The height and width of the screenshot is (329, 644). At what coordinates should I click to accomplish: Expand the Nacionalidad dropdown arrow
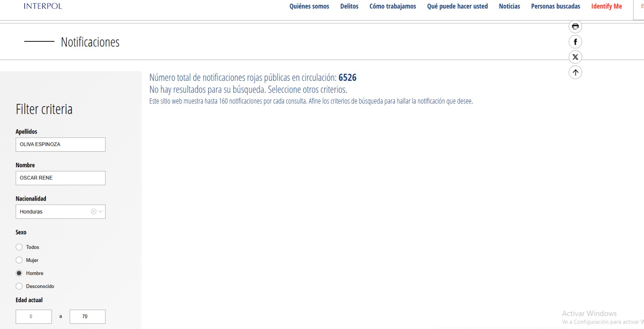(x=101, y=212)
